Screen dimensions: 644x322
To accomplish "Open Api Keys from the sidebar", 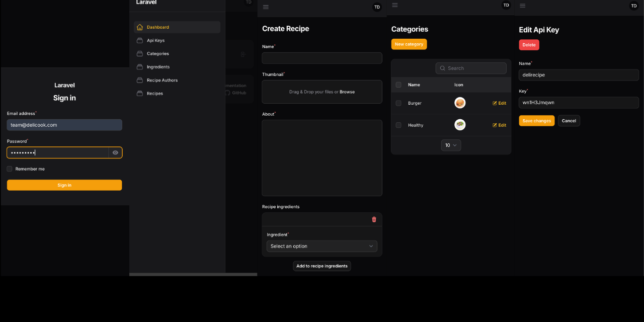I will tap(177, 40).
